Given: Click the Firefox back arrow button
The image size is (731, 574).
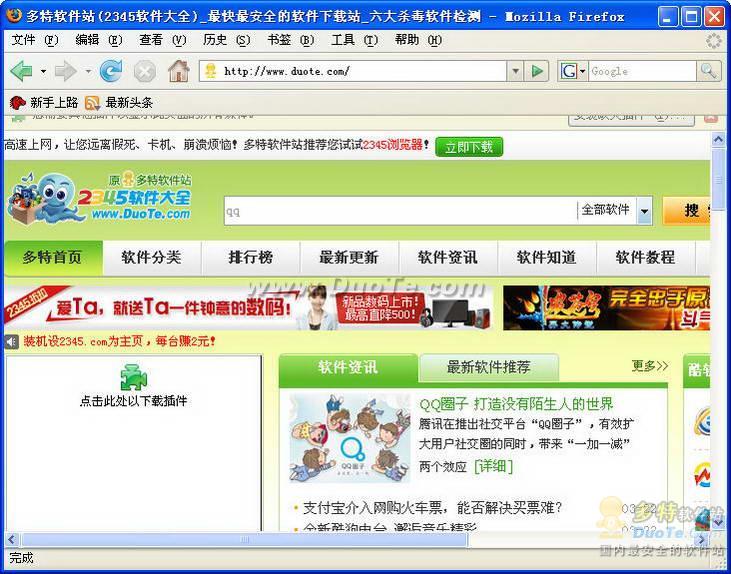Looking at the screenshot, I should [21, 71].
